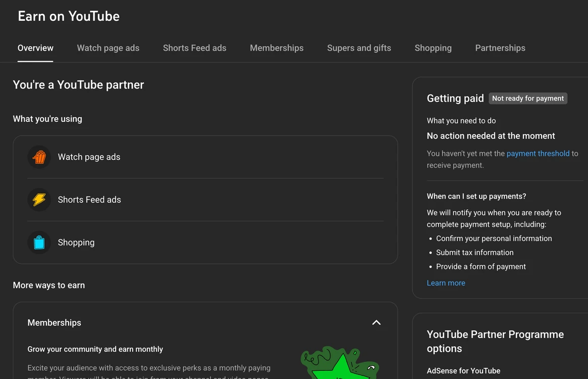588x379 pixels.
Task: Click the You're a YouTube partner heading
Action: tap(78, 85)
